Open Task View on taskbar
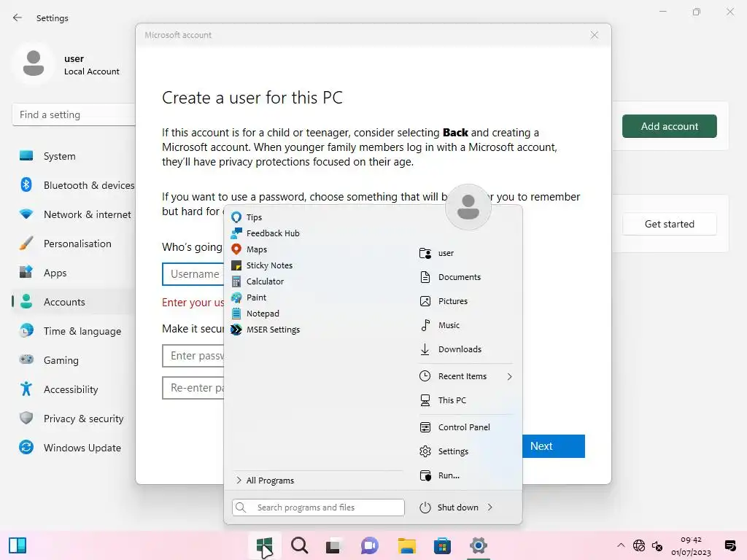The width and height of the screenshot is (747, 560). 333,545
